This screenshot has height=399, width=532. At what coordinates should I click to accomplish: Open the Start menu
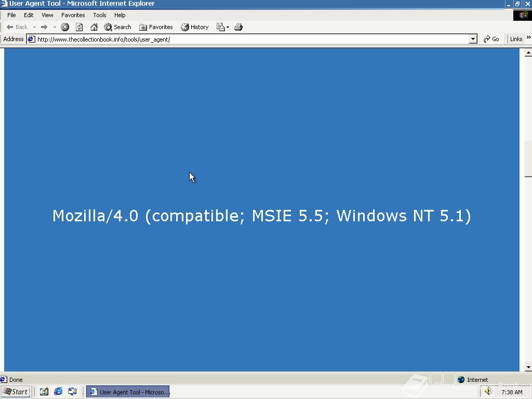pos(16,392)
